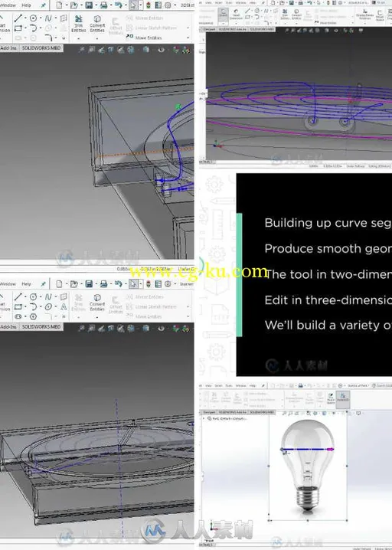This screenshot has height=550, width=392.
Task: Open Help menu in lower-left window
Action: tap(26, 283)
